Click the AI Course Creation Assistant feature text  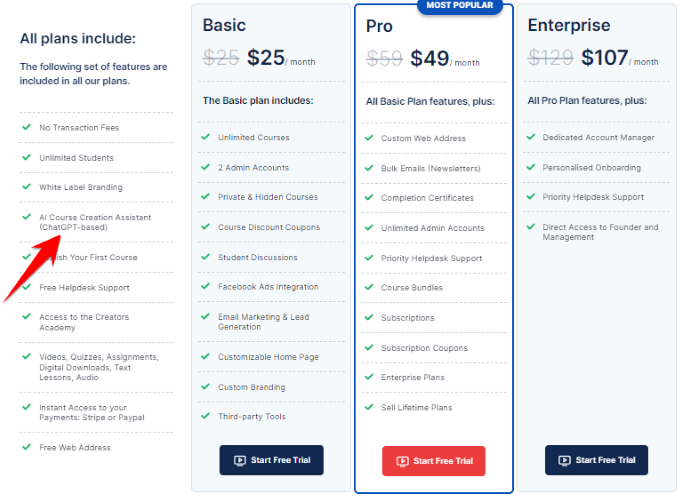95,222
